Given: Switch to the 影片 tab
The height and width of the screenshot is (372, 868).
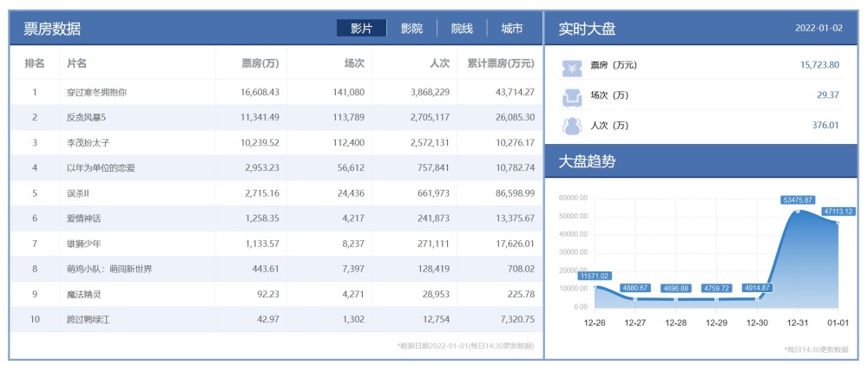Looking at the screenshot, I should (362, 29).
